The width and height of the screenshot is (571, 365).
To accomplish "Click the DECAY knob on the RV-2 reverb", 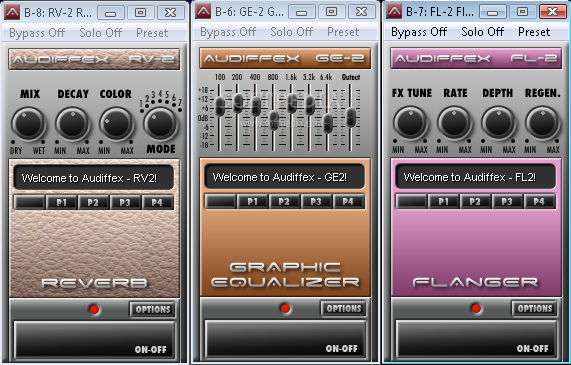I will click(x=72, y=123).
